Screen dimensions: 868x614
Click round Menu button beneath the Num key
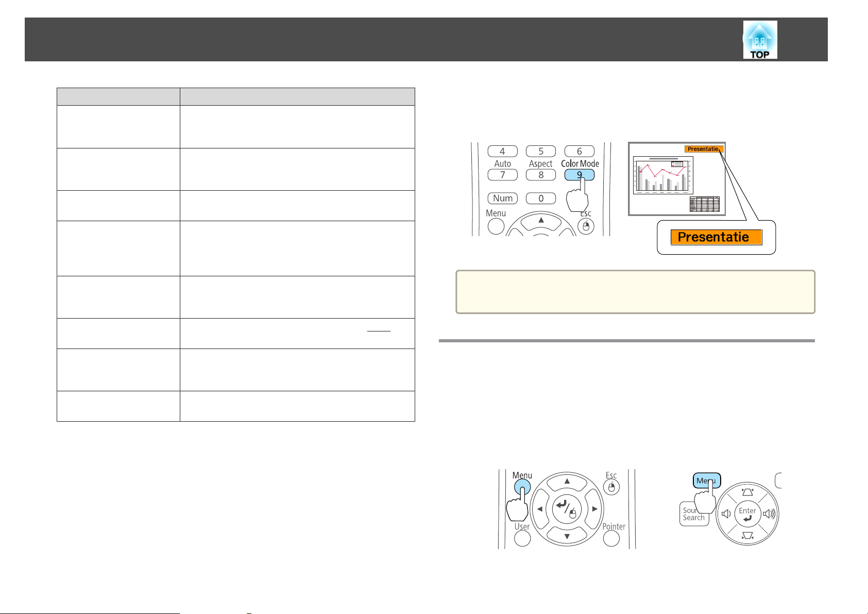(x=496, y=226)
